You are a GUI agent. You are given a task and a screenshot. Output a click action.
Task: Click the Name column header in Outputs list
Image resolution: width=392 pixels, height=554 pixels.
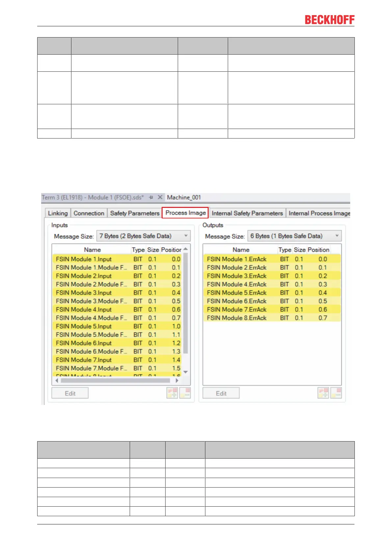pyautogui.click(x=241, y=250)
